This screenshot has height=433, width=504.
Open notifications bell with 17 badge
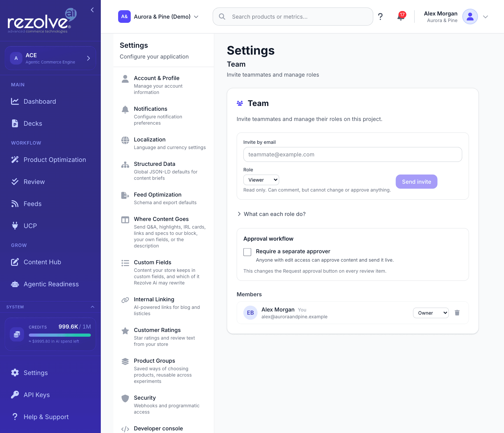[401, 17]
